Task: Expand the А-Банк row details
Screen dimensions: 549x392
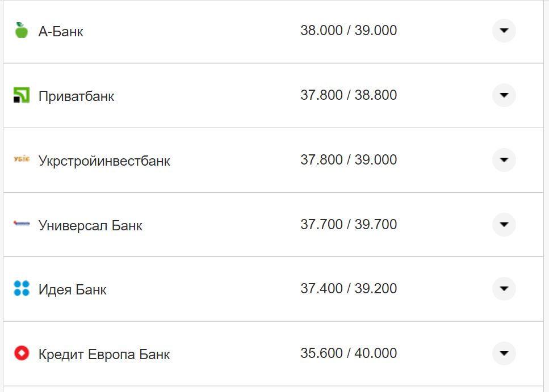Action: [x=504, y=31]
